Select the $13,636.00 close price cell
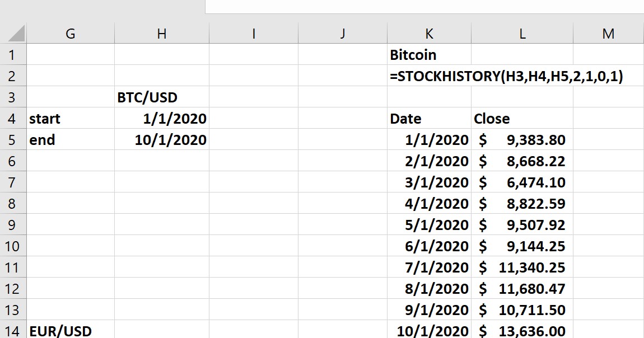The height and width of the screenshot is (338, 644). click(522, 331)
